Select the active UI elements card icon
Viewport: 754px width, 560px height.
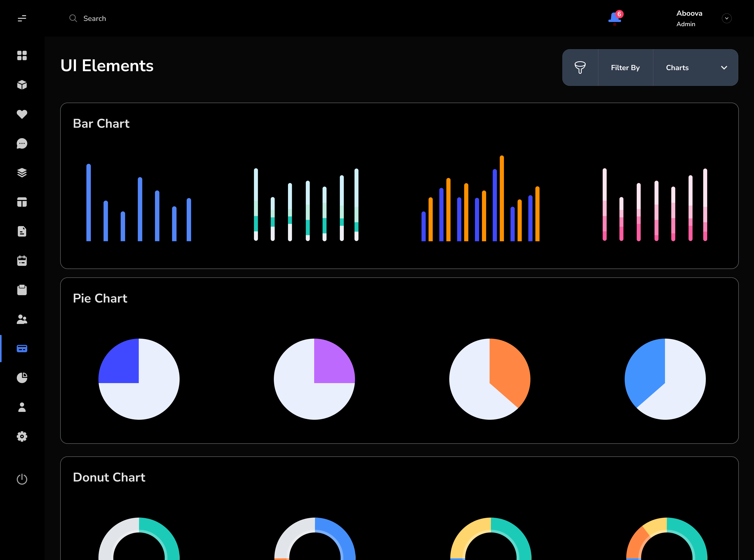(x=22, y=349)
